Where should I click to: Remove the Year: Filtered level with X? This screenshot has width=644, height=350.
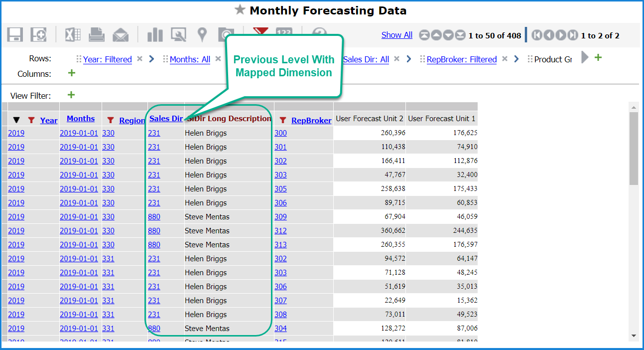(x=140, y=59)
